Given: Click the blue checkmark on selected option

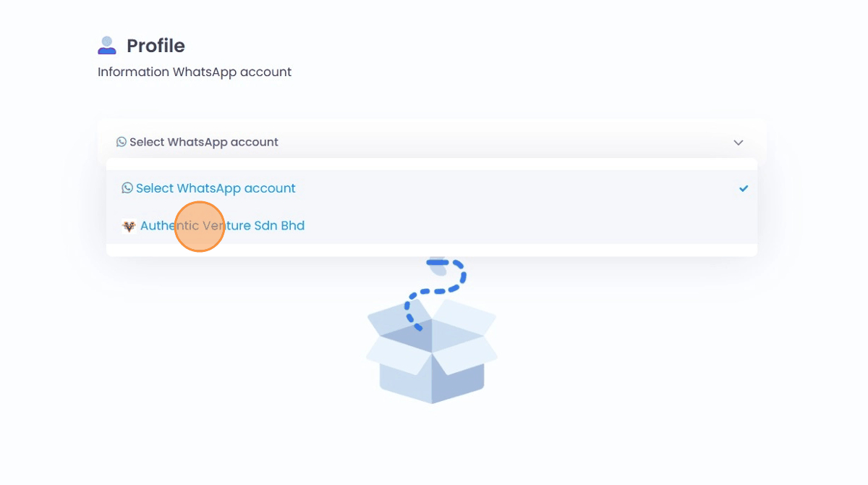Looking at the screenshot, I should coord(744,188).
